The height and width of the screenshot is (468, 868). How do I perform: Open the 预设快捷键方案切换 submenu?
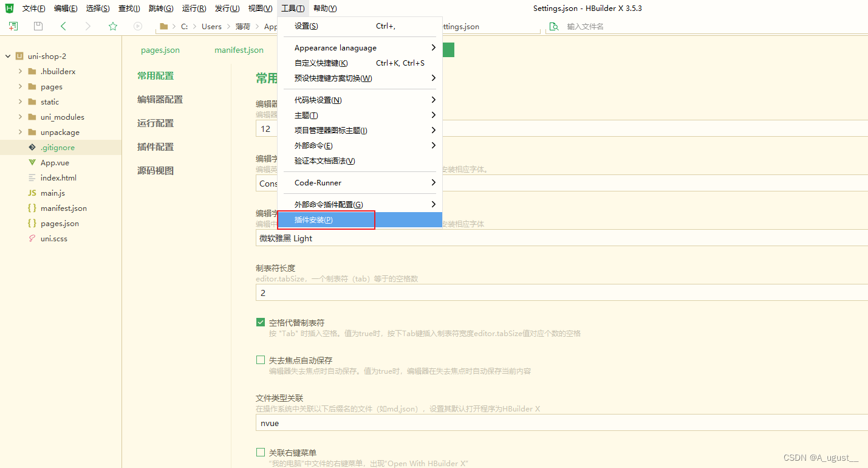pos(360,78)
